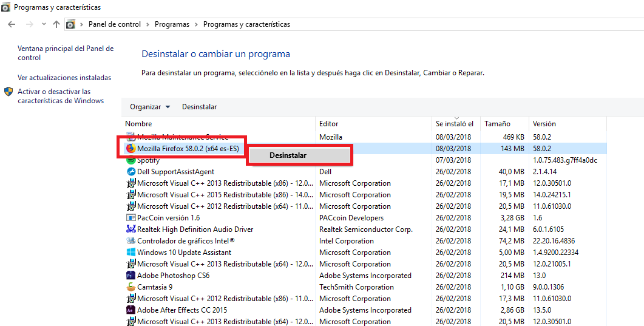Go forward with the right arrow button

29,24
